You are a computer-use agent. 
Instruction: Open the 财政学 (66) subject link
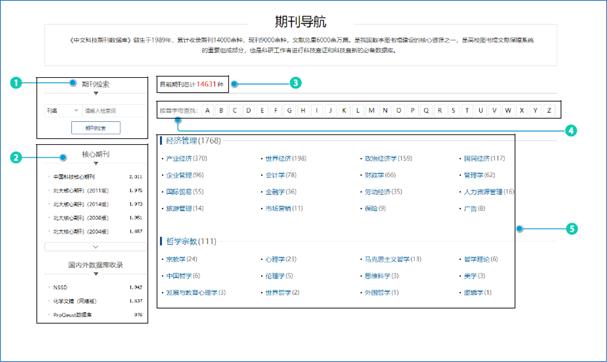pyautogui.click(x=380, y=175)
